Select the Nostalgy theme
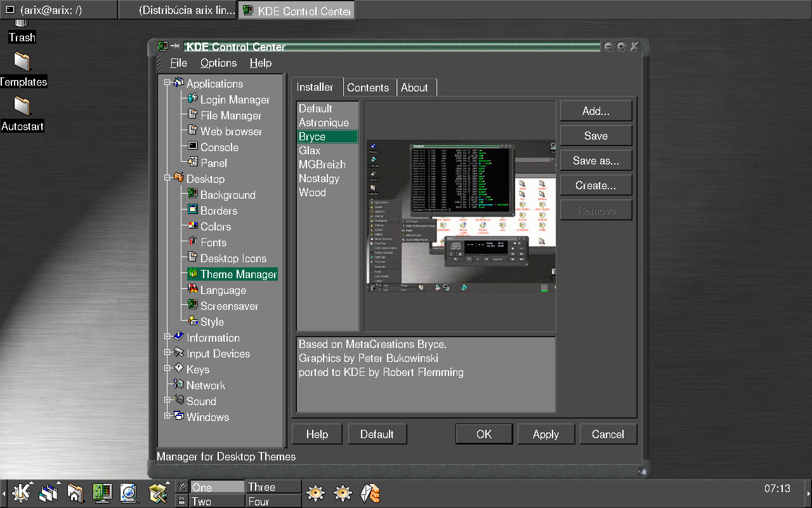 point(328,178)
